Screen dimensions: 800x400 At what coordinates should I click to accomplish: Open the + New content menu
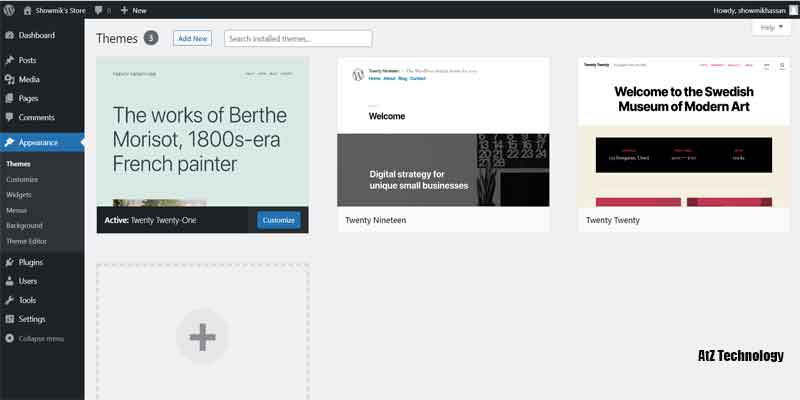[133, 9]
